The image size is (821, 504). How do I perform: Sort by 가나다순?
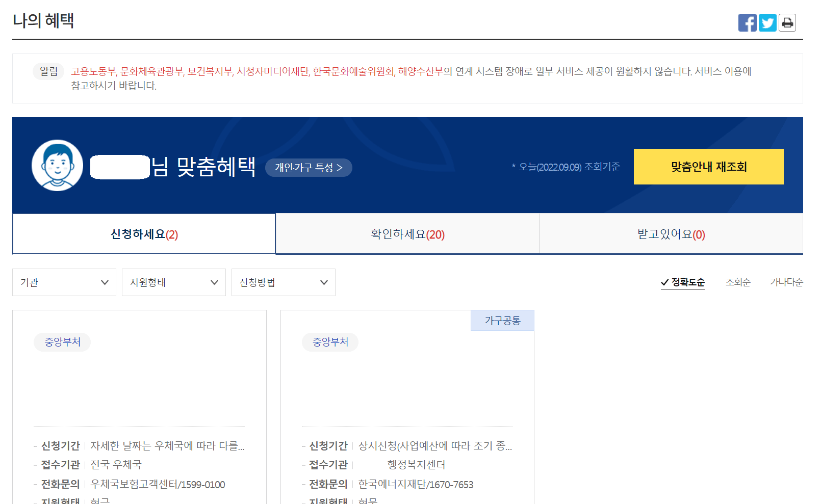(x=786, y=282)
